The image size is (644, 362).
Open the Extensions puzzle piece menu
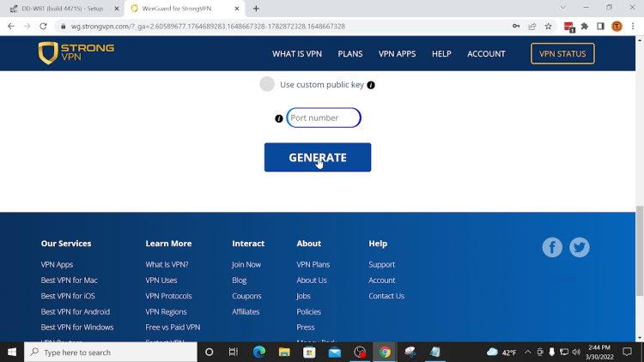tap(585, 27)
